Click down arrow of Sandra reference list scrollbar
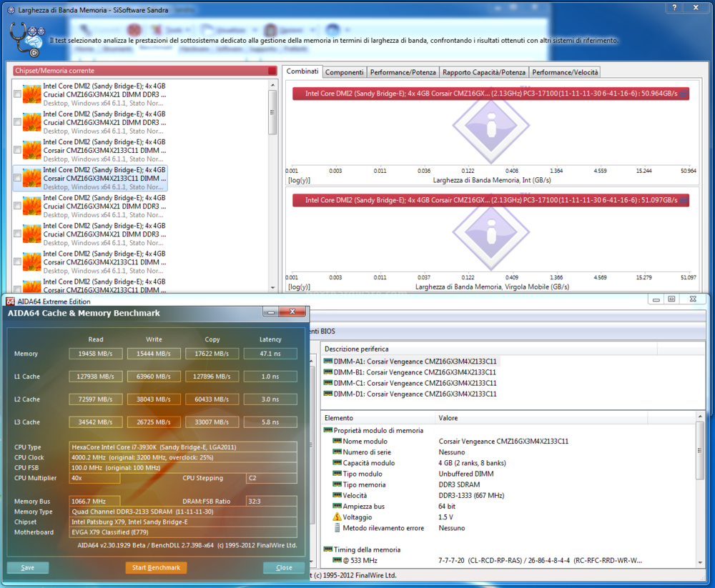The image size is (715, 588). coord(272,288)
